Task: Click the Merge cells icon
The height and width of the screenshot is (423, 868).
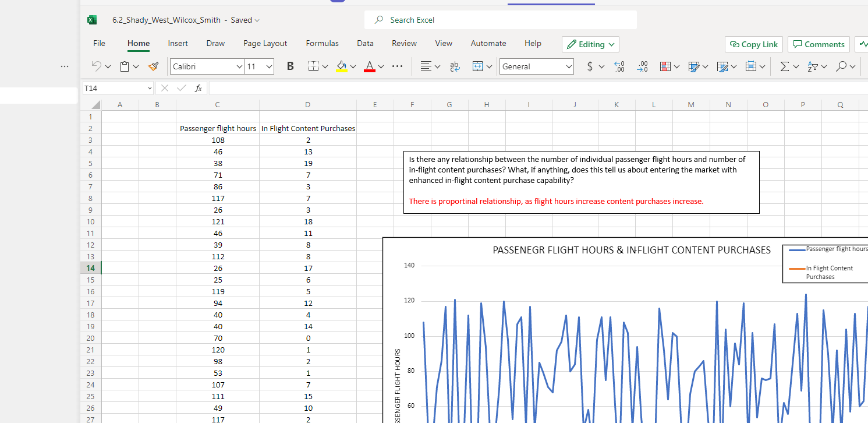Action: click(477, 66)
